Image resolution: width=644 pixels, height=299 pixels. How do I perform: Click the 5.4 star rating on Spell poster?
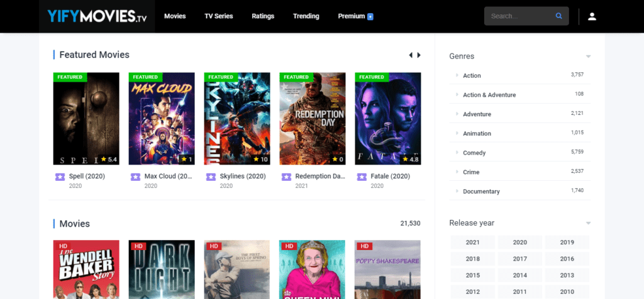[109, 159]
